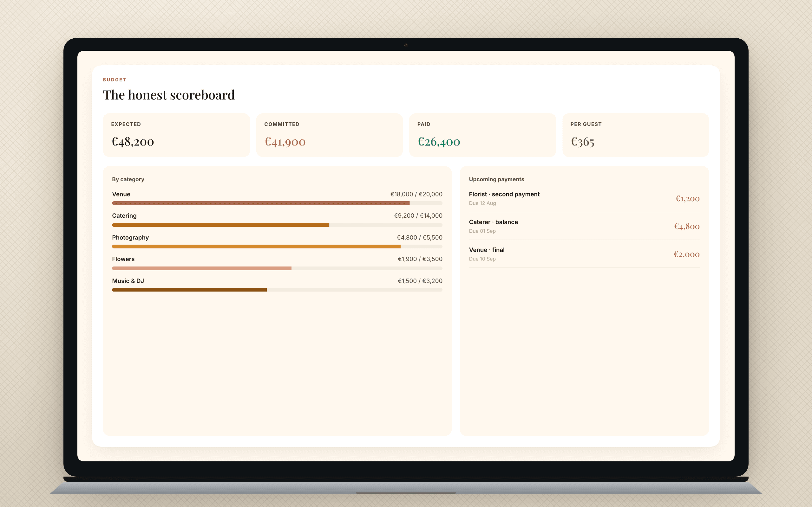
Task: Click the €1,200 florist amount
Action: [x=688, y=198]
